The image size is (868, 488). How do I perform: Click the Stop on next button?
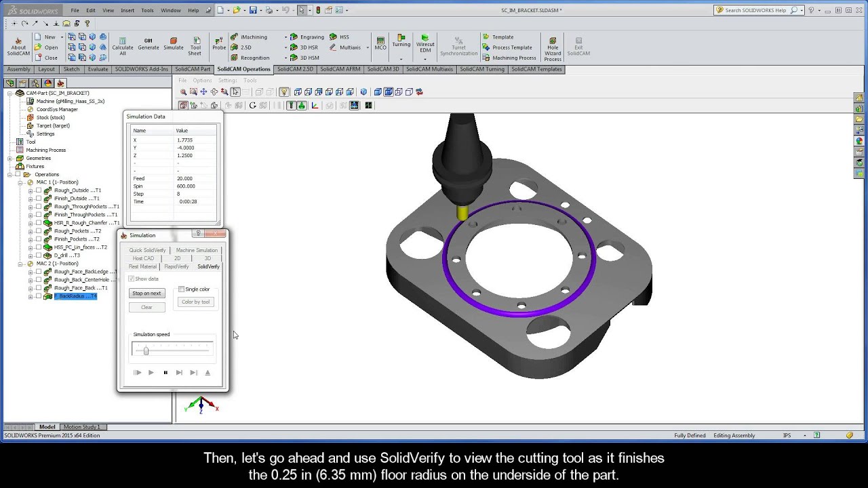(x=146, y=293)
